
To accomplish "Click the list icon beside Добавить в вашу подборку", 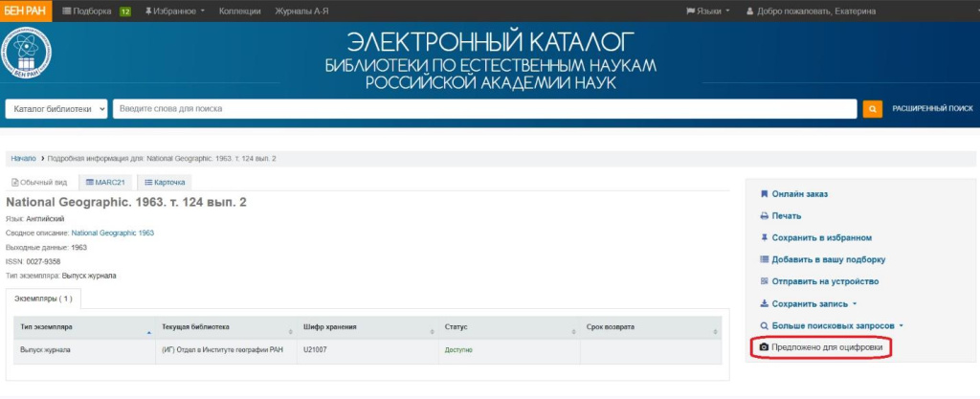I will coord(764,259).
